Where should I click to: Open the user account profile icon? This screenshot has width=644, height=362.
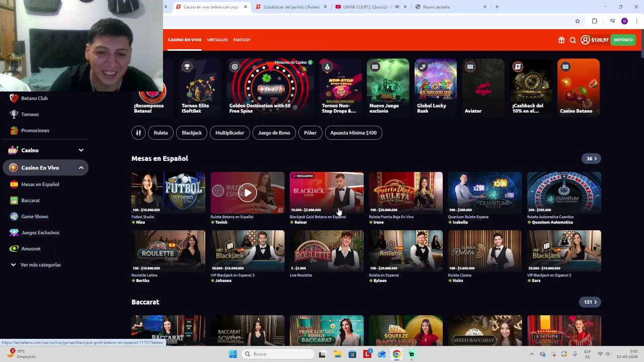[585, 40]
